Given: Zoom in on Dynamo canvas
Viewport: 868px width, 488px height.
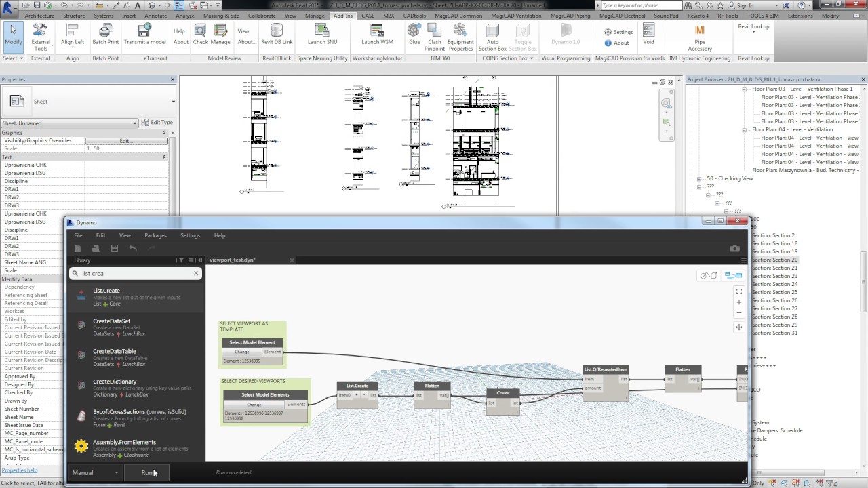Looking at the screenshot, I should pos(739,303).
